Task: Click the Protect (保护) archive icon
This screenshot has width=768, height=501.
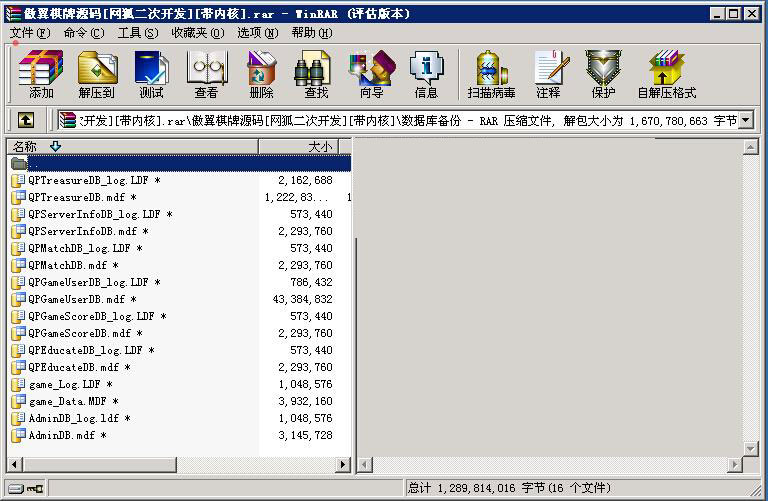Action: (x=603, y=74)
